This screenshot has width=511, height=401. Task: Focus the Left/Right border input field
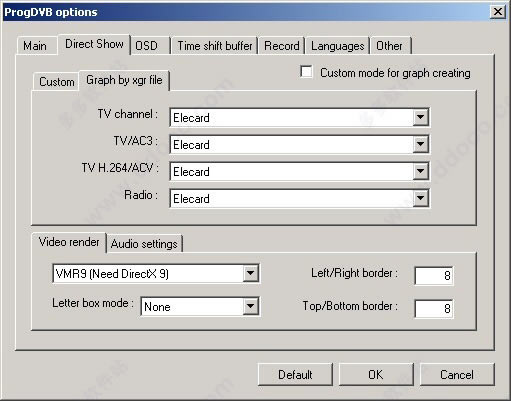point(433,275)
